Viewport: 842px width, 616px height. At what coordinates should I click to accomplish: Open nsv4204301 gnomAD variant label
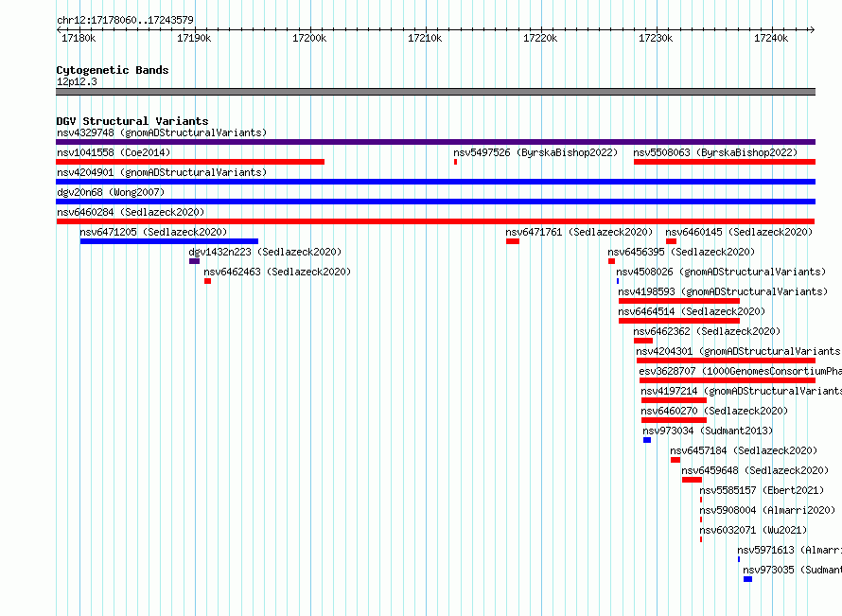(738, 351)
